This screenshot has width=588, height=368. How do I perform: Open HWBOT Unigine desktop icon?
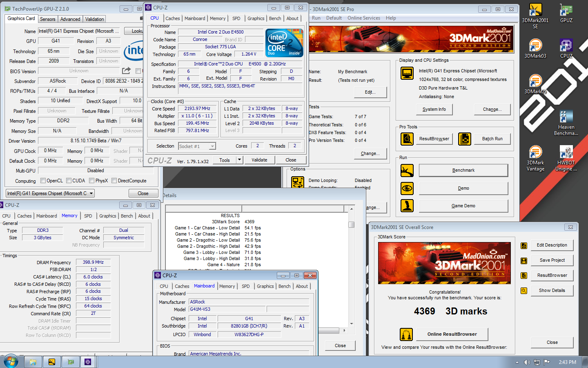click(x=566, y=158)
